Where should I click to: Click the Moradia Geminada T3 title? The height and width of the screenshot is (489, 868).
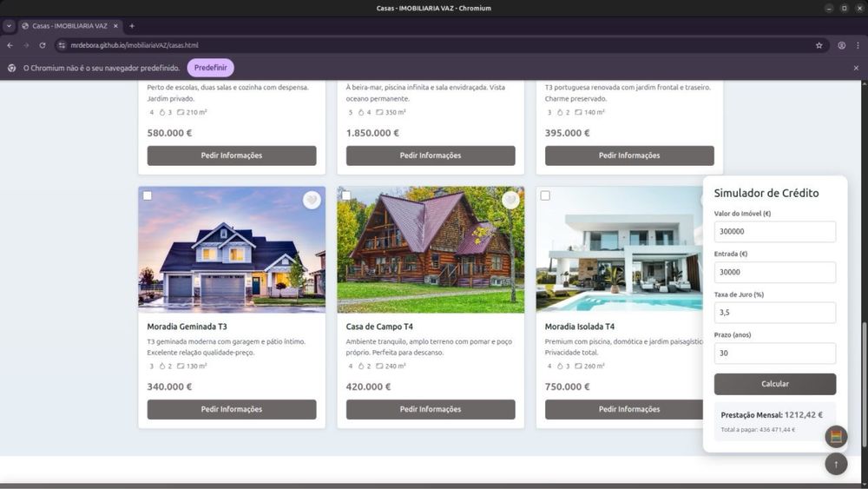click(187, 327)
